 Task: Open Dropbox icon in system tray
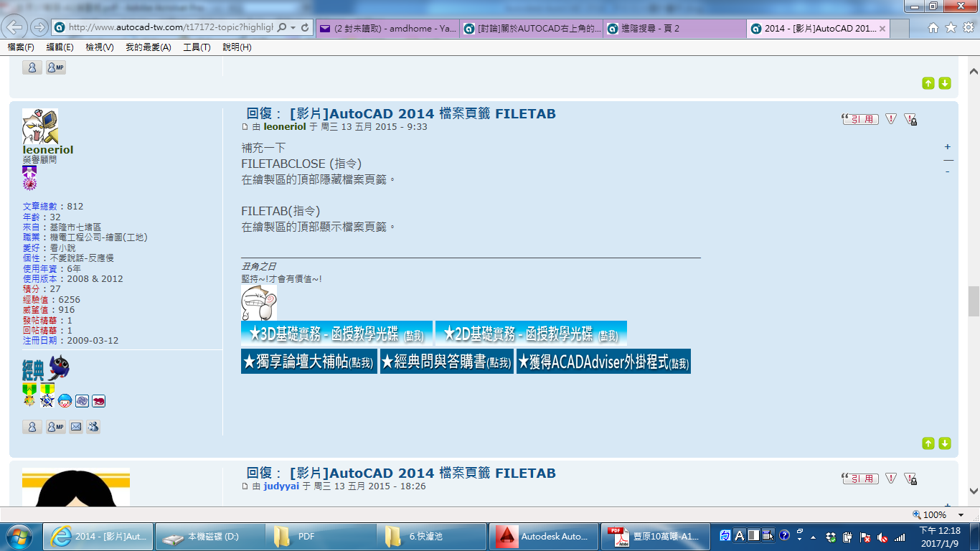point(831,537)
